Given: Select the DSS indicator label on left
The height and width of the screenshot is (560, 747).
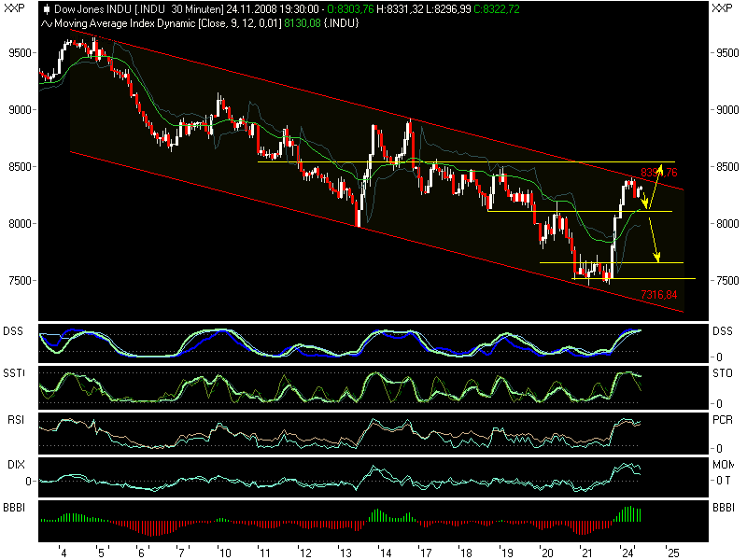Looking at the screenshot, I should coord(13,331).
